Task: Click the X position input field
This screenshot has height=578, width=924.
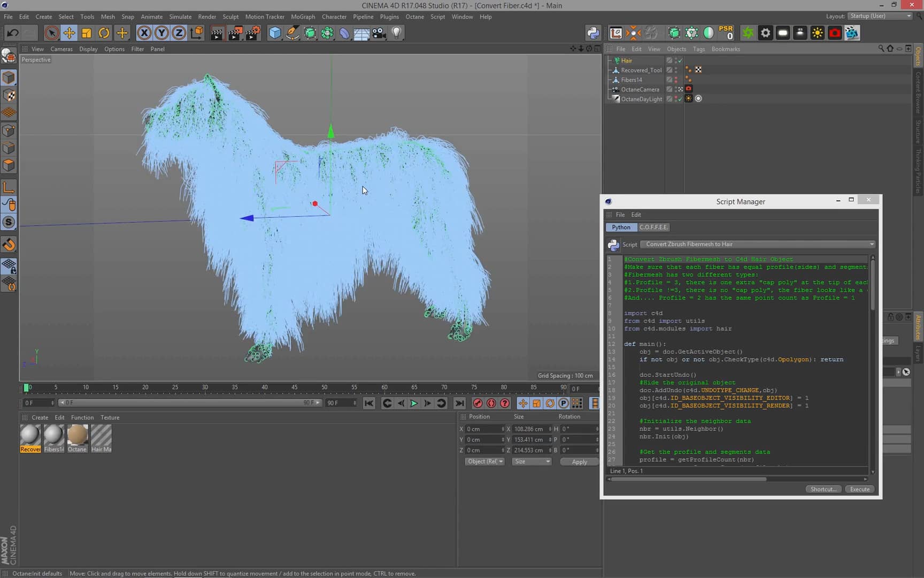Action: point(481,429)
